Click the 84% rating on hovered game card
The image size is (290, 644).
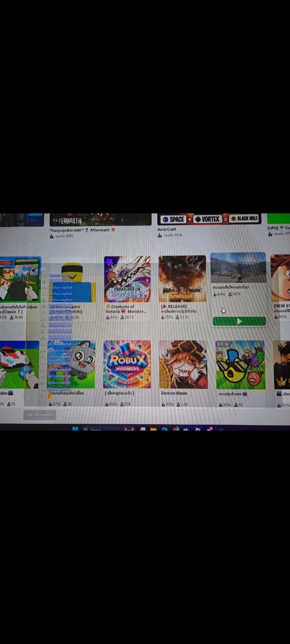[x=219, y=294]
